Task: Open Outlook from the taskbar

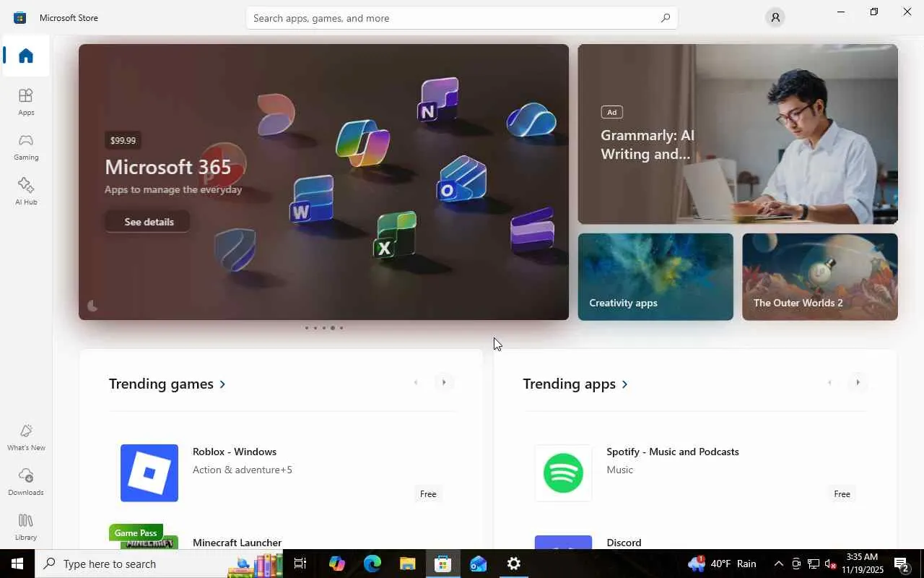Action: [478, 564]
